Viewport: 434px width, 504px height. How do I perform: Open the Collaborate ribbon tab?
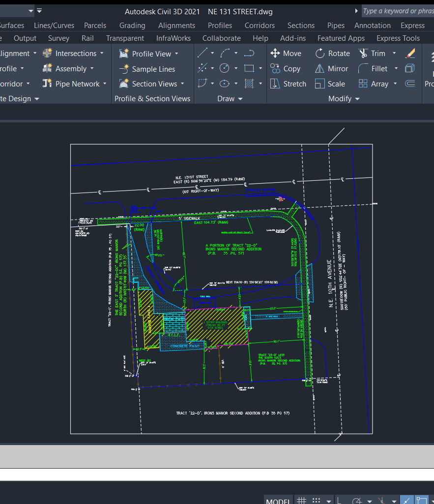(x=221, y=38)
